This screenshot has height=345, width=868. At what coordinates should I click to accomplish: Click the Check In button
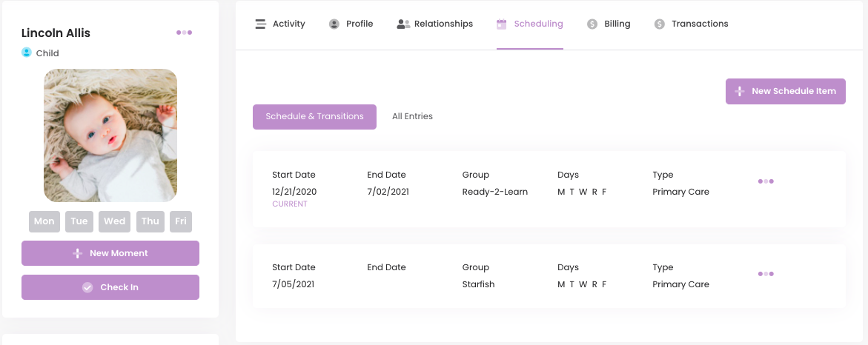pos(110,287)
